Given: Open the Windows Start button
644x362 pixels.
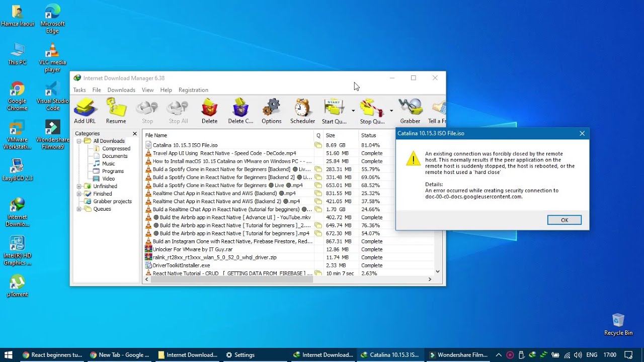Looking at the screenshot, I should point(9,354).
